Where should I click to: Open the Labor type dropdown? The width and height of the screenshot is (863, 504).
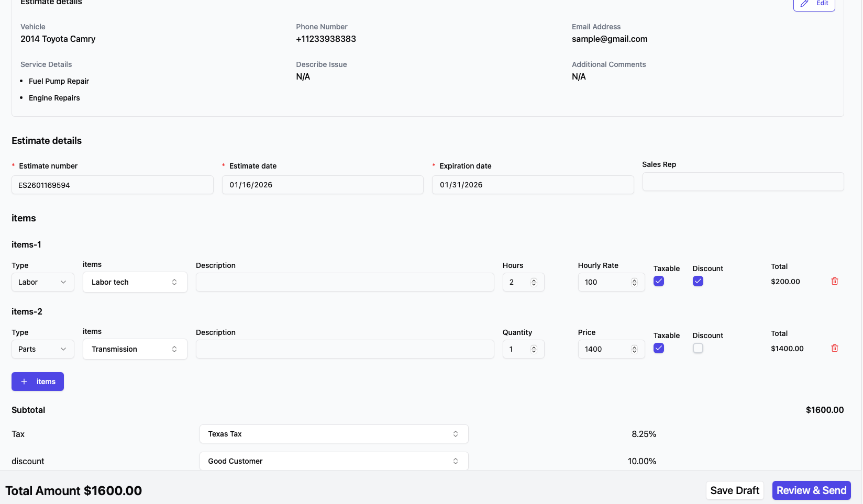42,282
